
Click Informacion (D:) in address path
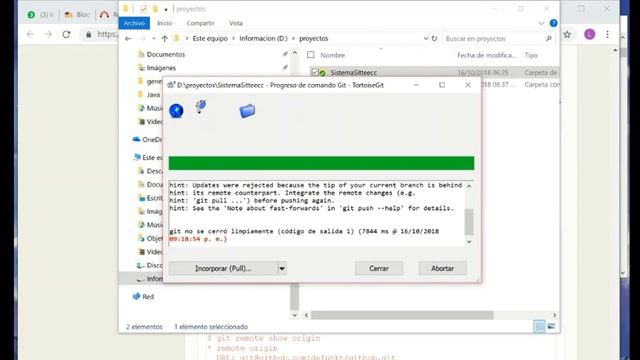[263, 38]
